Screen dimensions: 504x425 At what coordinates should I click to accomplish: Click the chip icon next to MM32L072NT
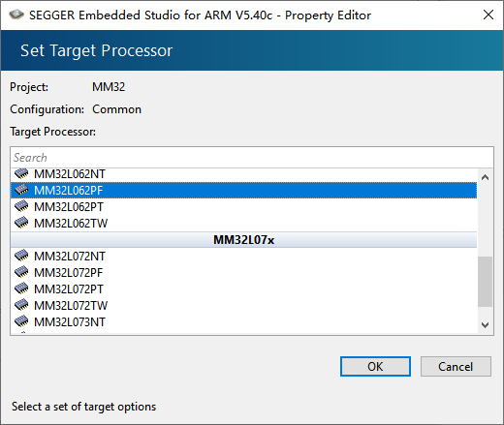(21, 256)
